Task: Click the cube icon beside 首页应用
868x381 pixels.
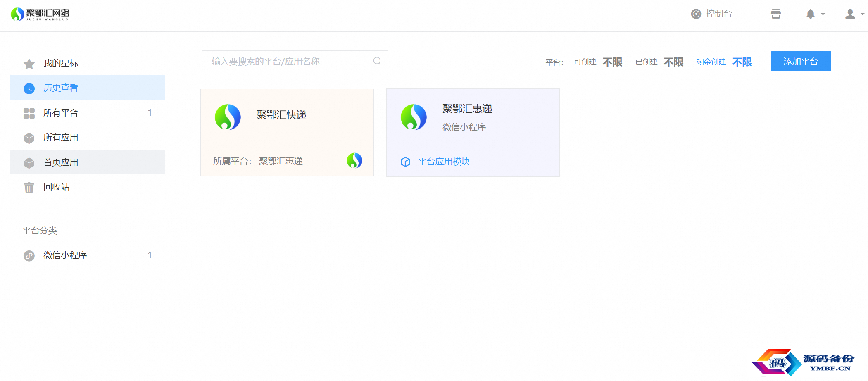Action: pyautogui.click(x=29, y=163)
